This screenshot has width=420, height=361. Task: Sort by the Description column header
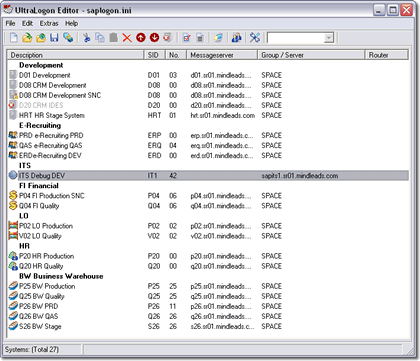coord(75,55)
